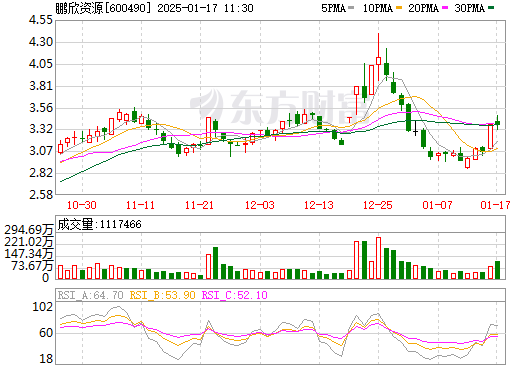520x365 pixels.
Task: Click the 4.30 price axis label
Action: 41,42
